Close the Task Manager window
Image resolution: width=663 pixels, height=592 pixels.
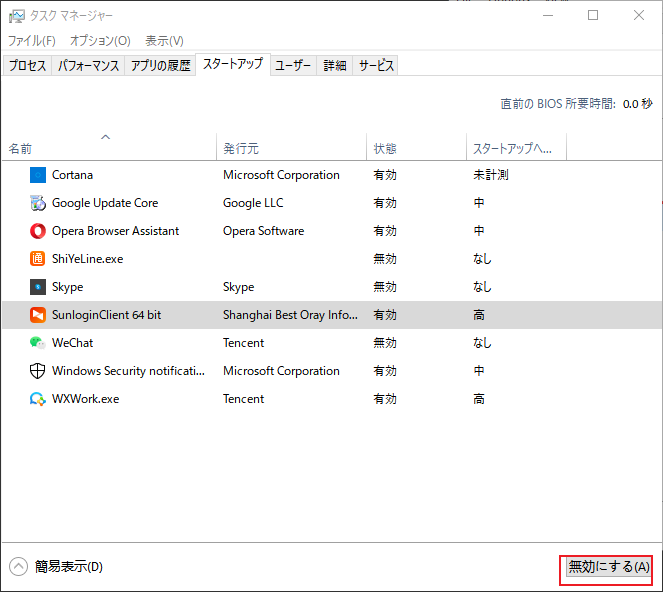coord(638,16)
